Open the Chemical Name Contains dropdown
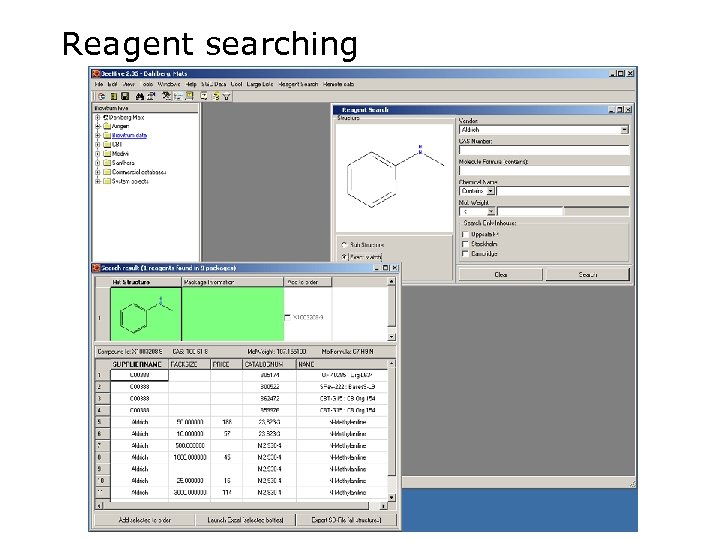The width and height of the screenshot is (720, 540). tap(490, 191)
